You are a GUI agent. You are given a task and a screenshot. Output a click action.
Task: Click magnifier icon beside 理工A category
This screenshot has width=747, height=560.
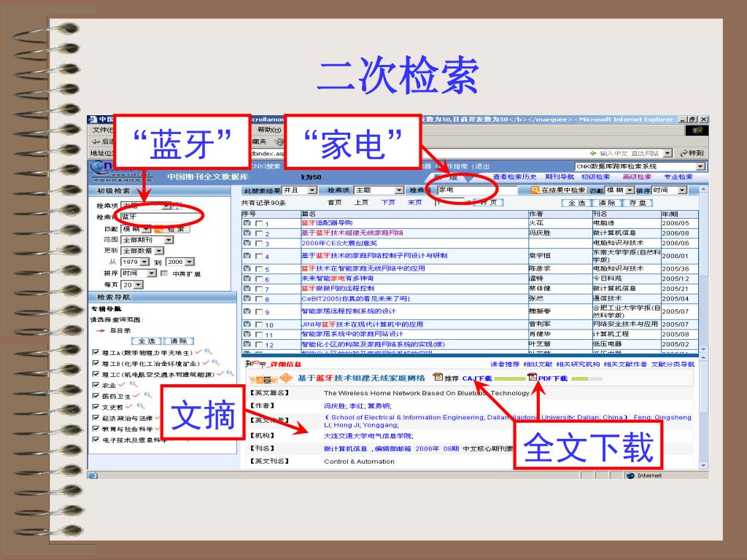[x=208, y=352]
